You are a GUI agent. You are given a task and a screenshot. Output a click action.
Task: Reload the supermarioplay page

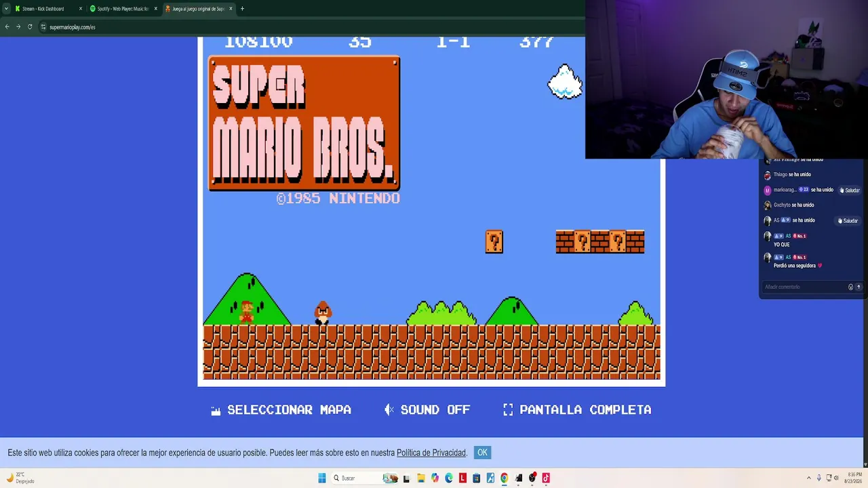30,27
